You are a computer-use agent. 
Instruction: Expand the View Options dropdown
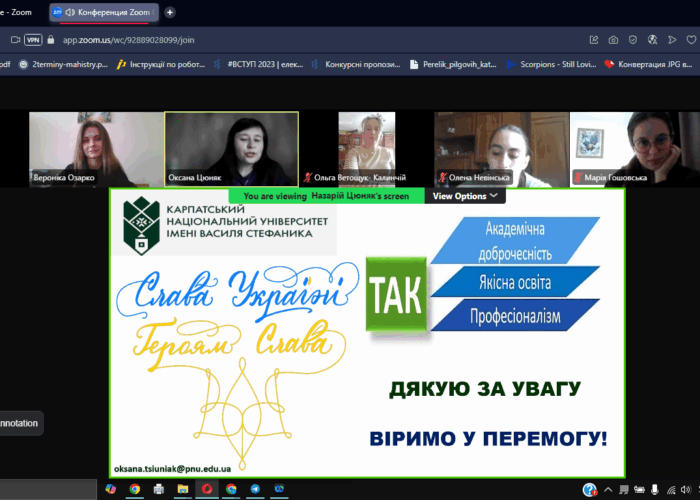pyautogui.click(x=464, y=196)
